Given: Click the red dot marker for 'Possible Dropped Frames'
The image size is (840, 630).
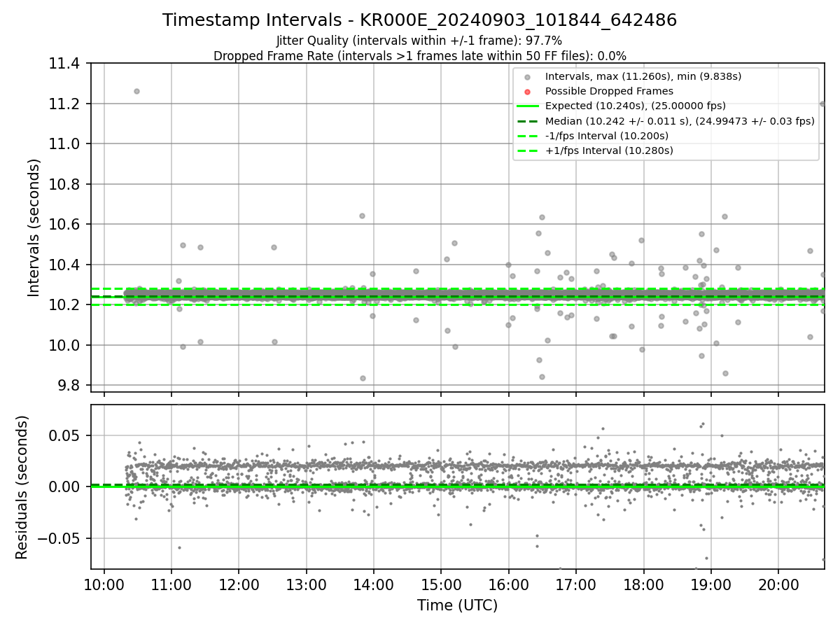Looking at the screenshot, I should [527, 91].
